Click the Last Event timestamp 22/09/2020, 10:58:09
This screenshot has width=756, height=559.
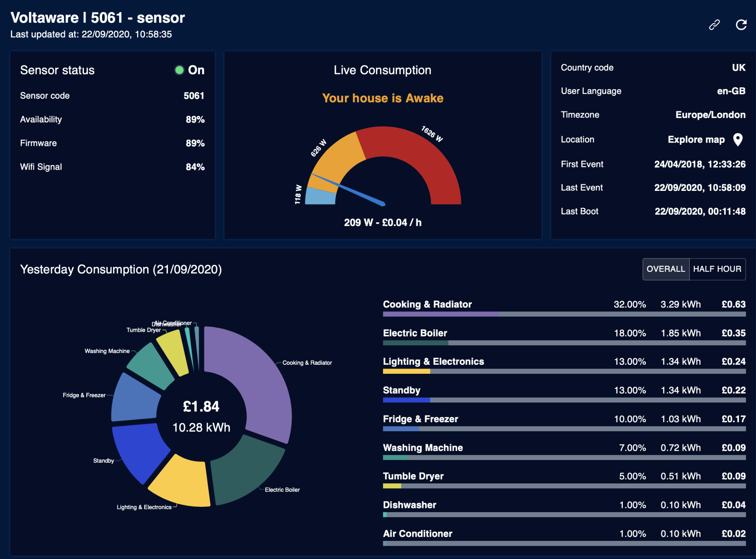tap(700, 188)
